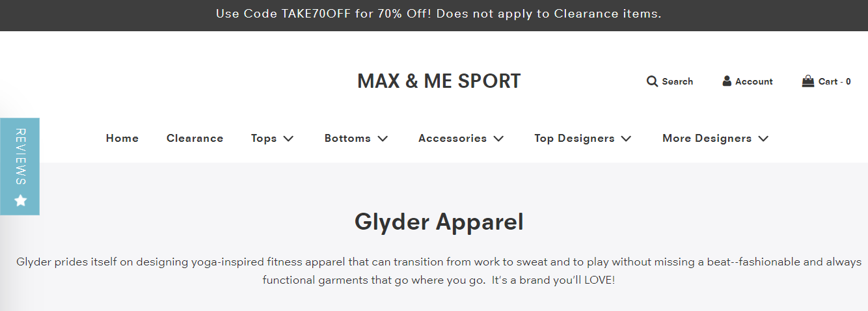
Task: Click the MAX & ME SPORT logo
Action: point(439,81)
